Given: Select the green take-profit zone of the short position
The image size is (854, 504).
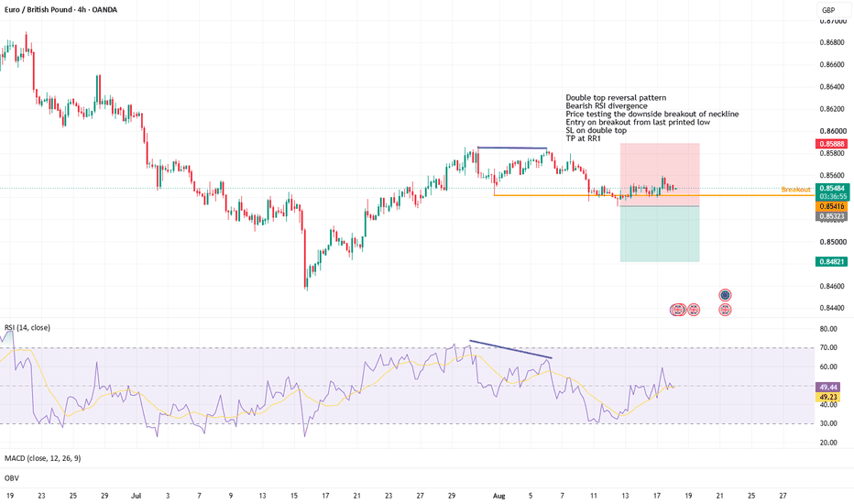Looking at the screenshot, I should coord(660,235).
